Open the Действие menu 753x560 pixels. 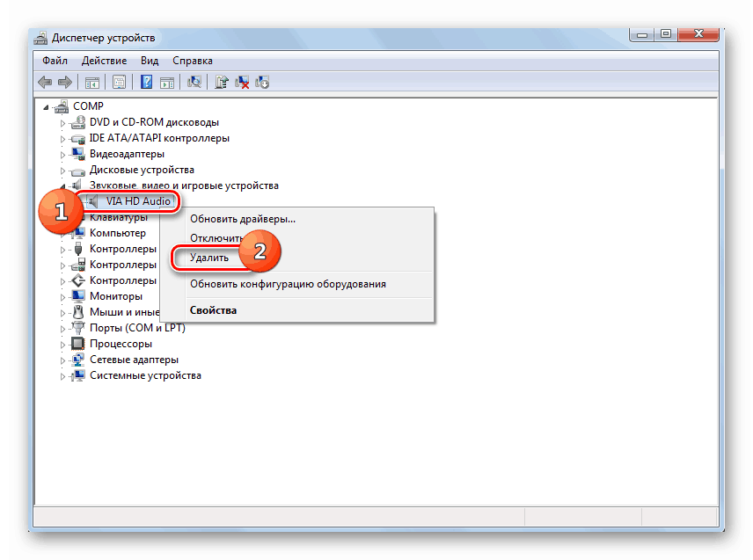click(104, 60)
